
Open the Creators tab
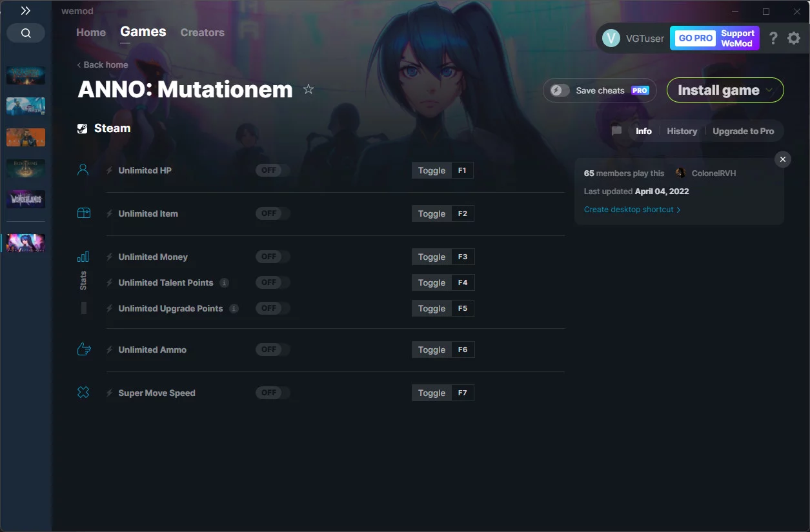tap(203, 32)
